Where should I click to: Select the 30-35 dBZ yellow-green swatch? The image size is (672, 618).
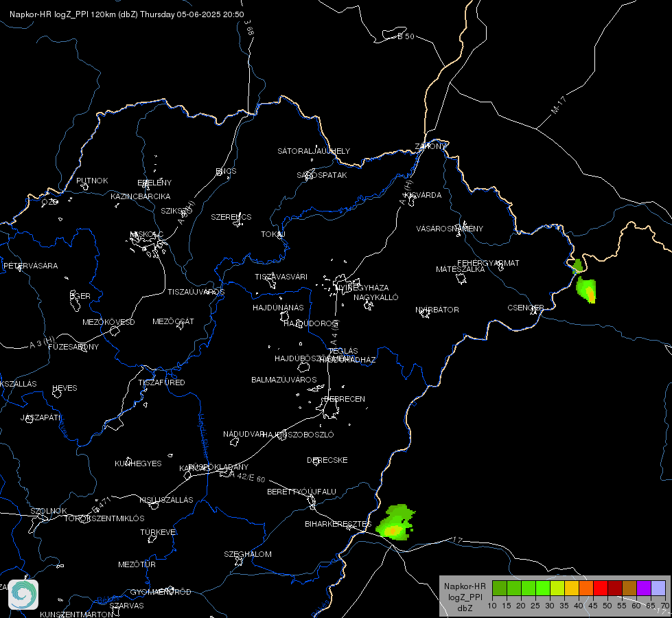point(557,588)
